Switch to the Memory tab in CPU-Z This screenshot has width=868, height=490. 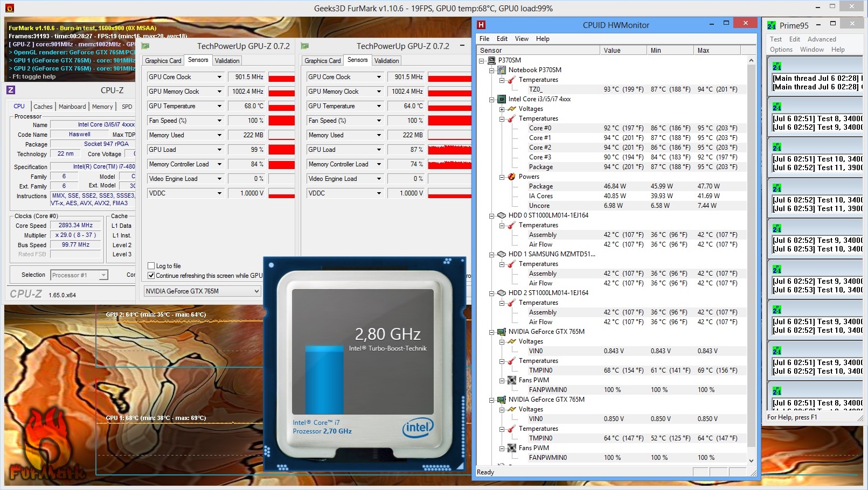[x=102, y=107]
